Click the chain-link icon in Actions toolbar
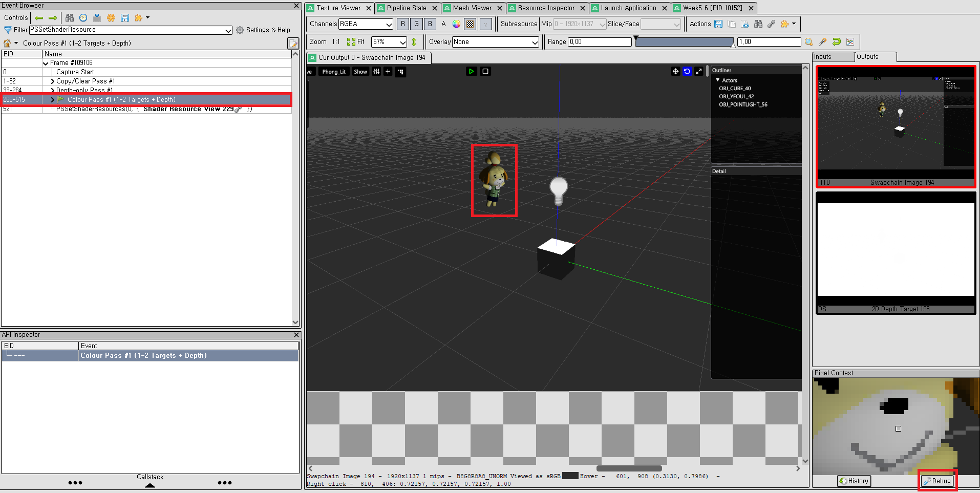The width and height of the screenshot is (980, 493). (x=772, y=24)
